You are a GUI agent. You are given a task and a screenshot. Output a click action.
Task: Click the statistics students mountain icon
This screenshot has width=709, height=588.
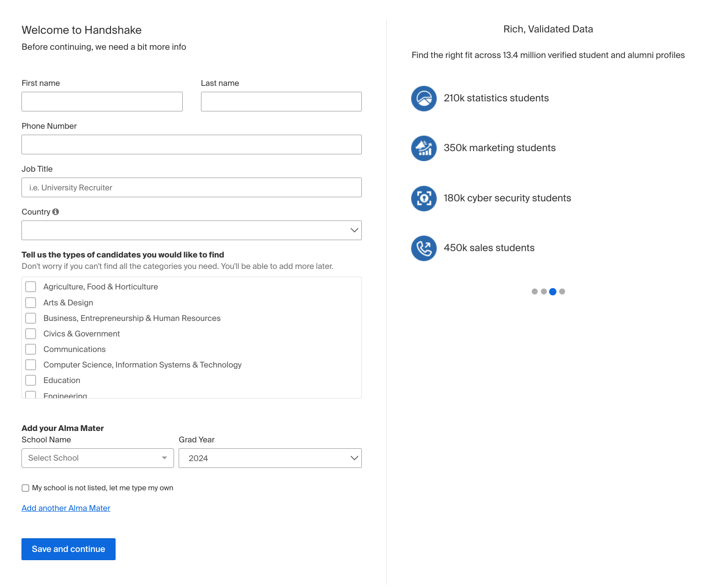(423, 99)
